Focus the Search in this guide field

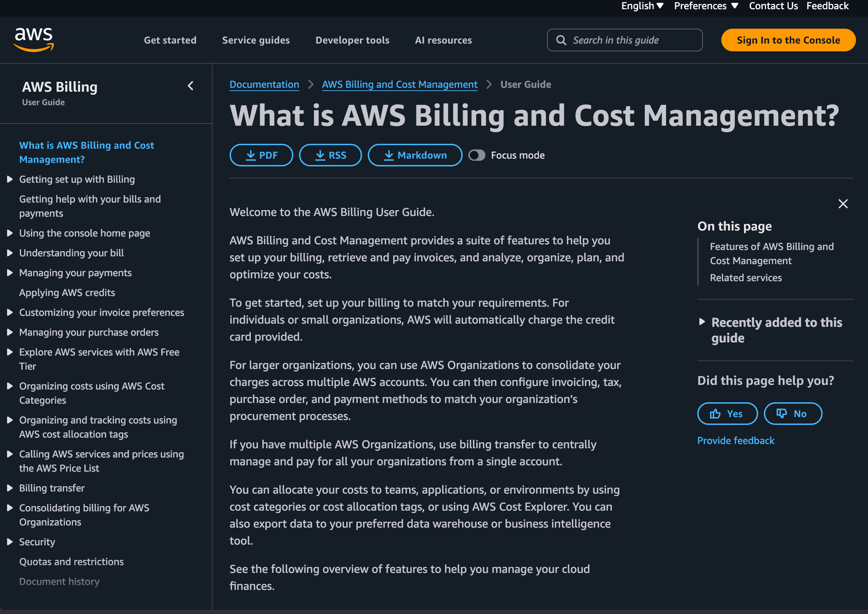625,40
